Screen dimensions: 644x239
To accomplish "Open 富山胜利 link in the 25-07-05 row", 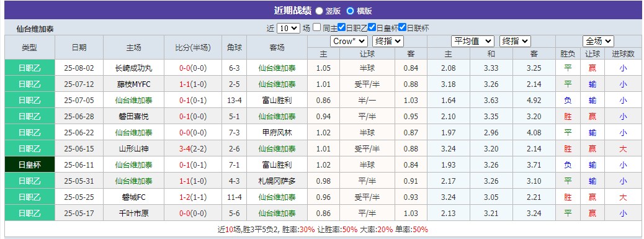I will [277, 100].
